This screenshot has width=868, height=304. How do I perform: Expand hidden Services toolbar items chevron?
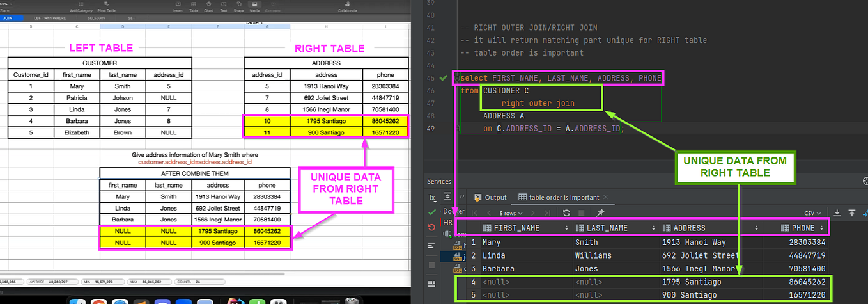[x=462, y=197]
